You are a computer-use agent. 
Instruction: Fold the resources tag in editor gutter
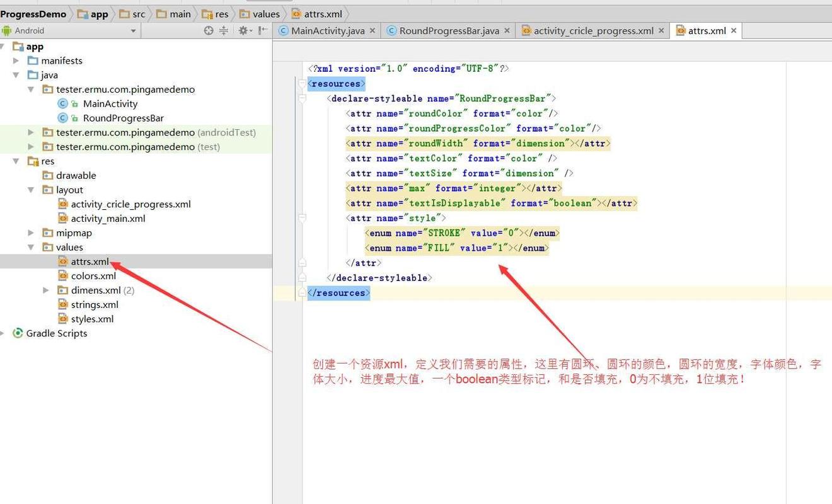coord(301,83)
